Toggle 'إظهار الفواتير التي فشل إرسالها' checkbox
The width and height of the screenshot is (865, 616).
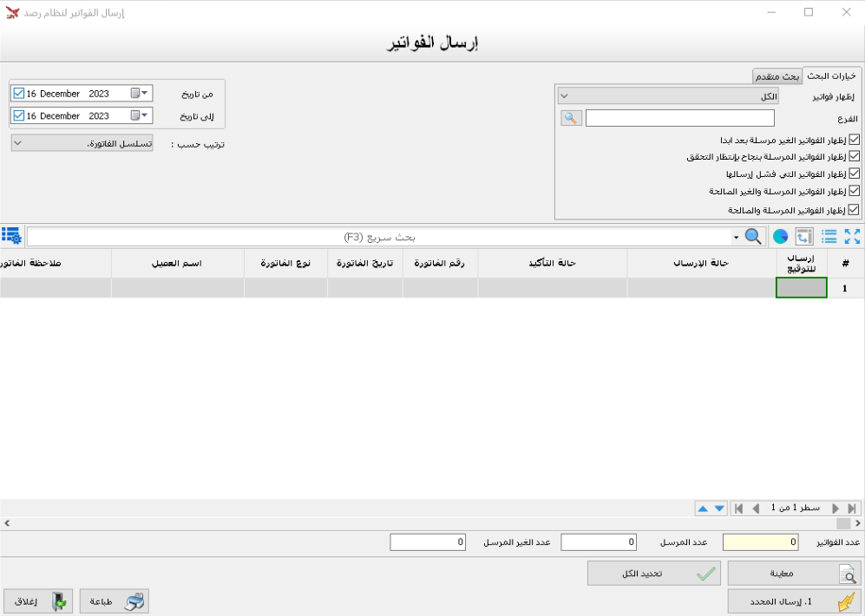tap(854, 174)
